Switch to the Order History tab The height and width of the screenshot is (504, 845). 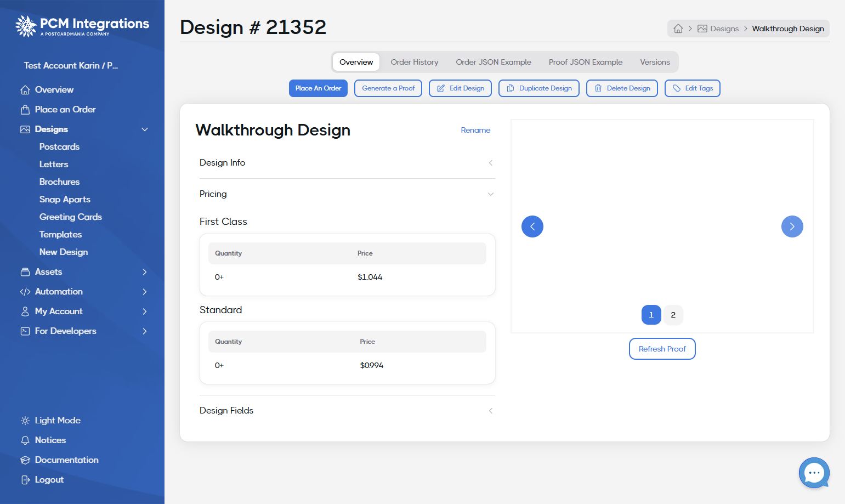415,62
